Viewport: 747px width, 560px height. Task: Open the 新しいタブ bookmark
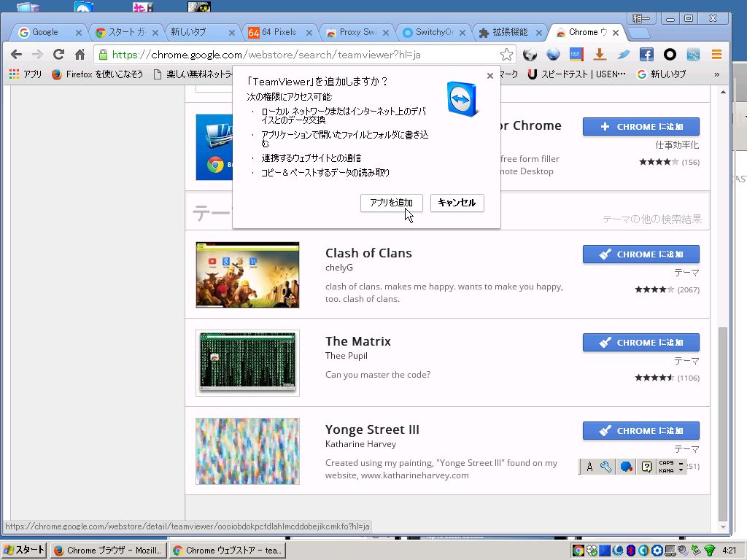[662, 74]
